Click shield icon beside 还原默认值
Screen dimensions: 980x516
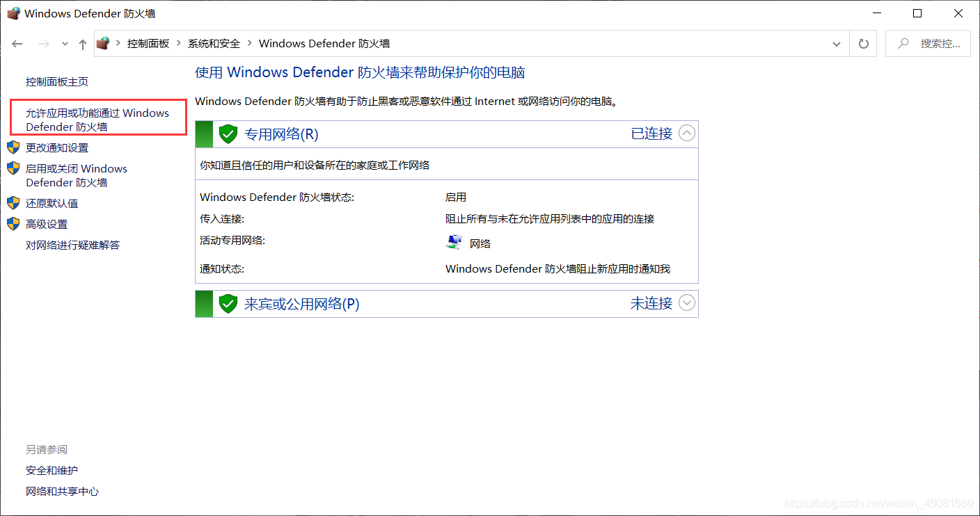coord(13,203)
